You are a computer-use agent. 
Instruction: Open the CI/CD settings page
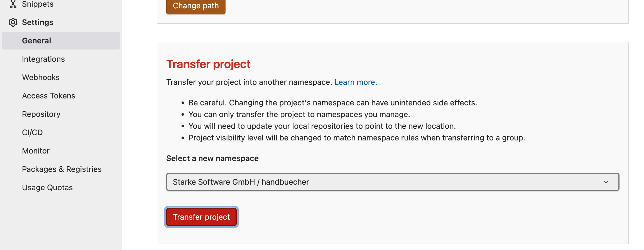32,132
